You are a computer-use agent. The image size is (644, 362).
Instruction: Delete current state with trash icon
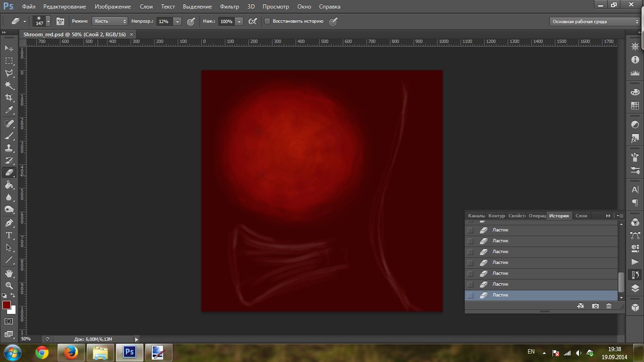(609, 306)
